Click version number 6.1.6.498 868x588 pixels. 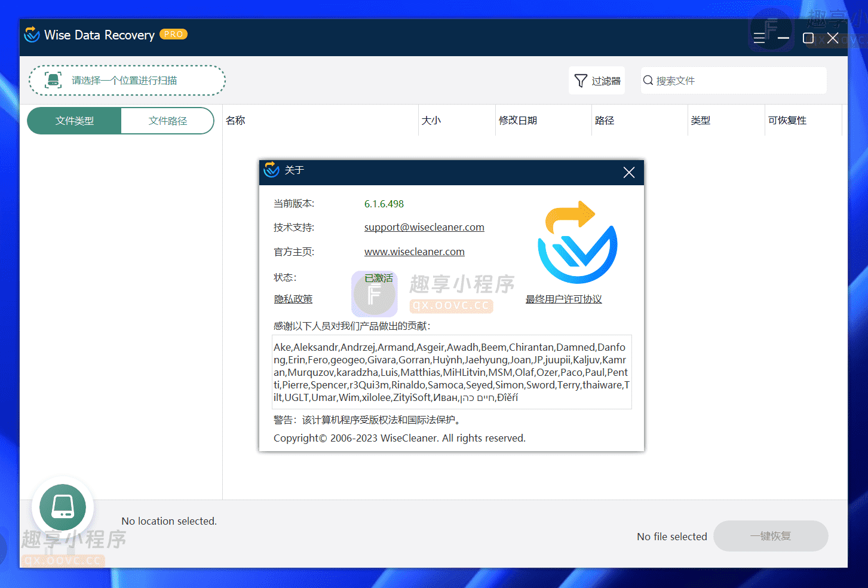(384, 204)
